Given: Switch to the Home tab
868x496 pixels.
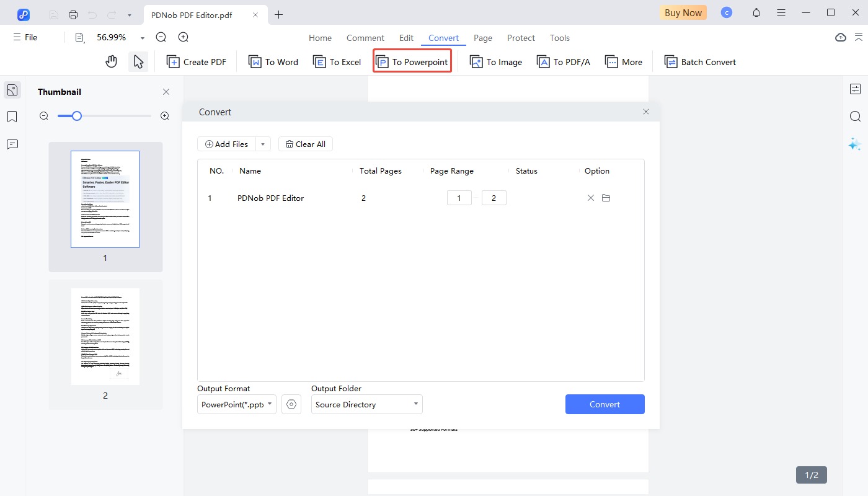Looking at the screenshot, I should 320,38.
